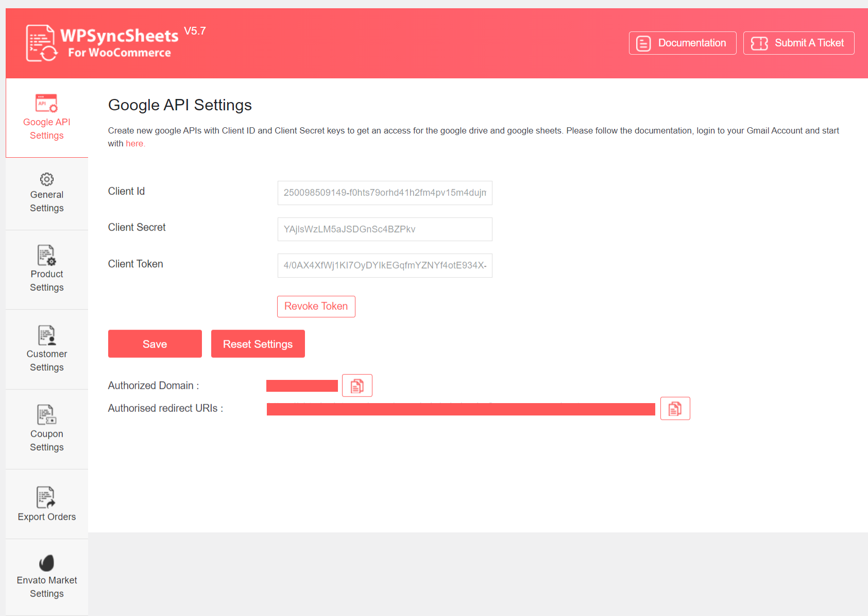Switch to General Settings tab label
The height and width of the screenshot is (616, 868).
(47, 202)
